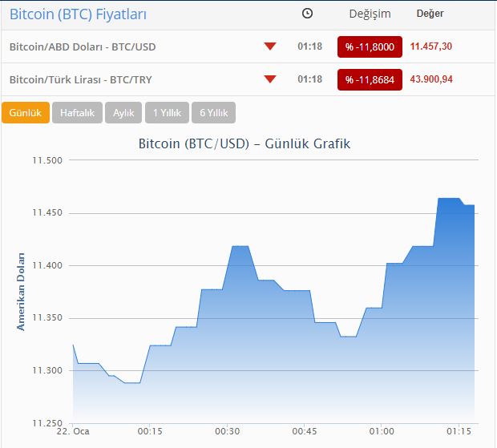Click the 11.350 y-axis label
The height and width of the screenshot is (448, 497).
click(x=47, y=317)
